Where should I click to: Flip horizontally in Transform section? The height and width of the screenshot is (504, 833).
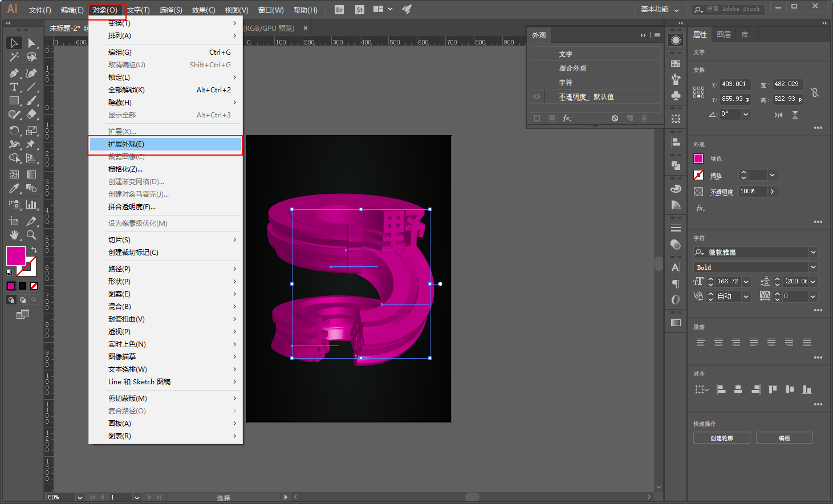(x=778, y=115)
